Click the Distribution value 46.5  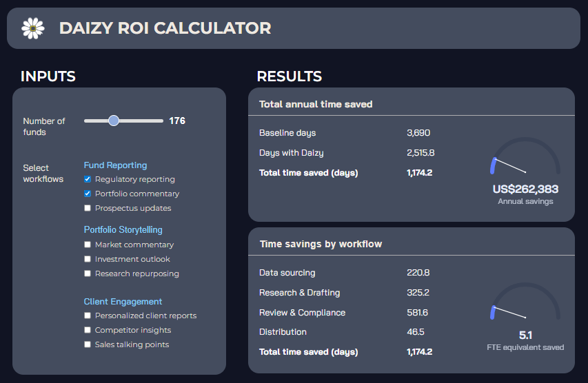416,331
